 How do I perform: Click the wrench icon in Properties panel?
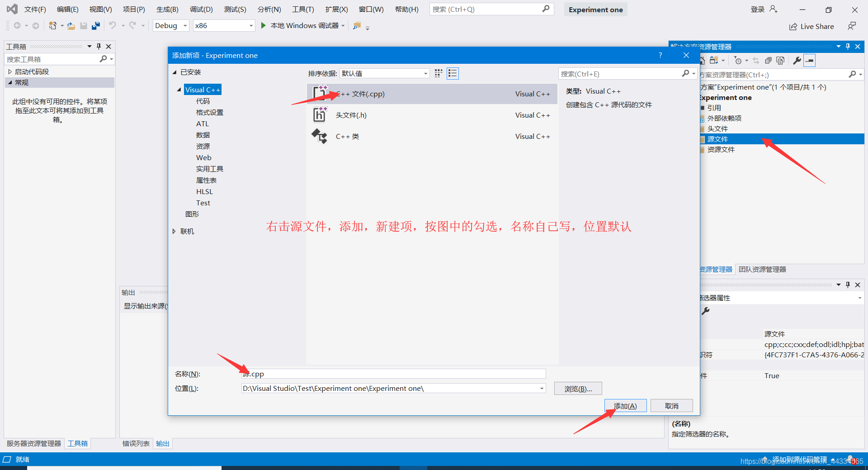point(706,311)
